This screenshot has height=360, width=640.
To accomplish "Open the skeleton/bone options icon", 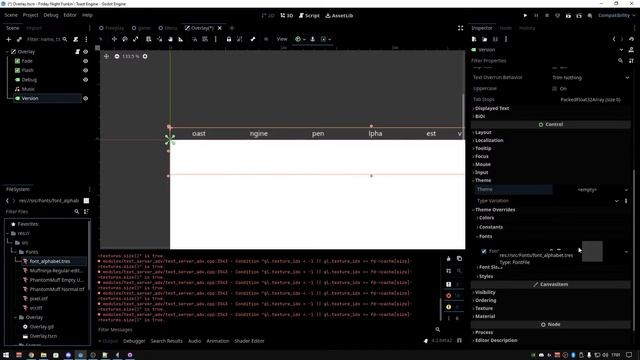I will coord(253,39).
